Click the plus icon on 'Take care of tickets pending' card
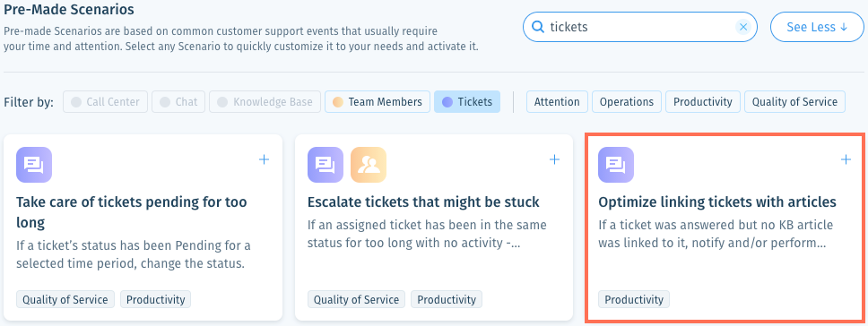This screenshot has width=868, height=326. pyautogui.click(x=264, y=159)
